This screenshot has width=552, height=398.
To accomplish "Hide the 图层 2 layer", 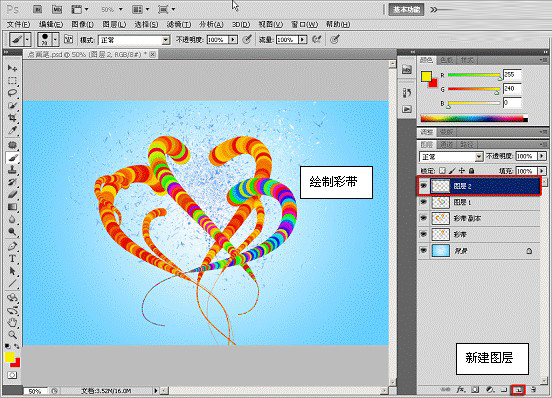I will point(424,186).
